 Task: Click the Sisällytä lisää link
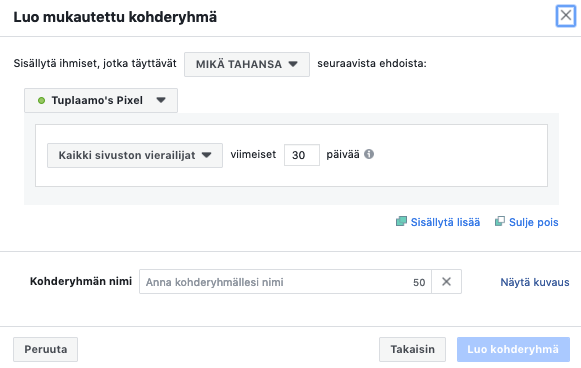[x=445, y=222]
